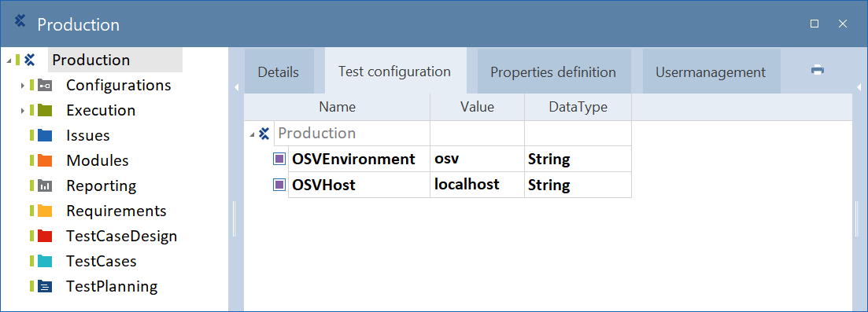The width and height of the screenshot is (868, 312).
Task: Select the Requirements tree item
Action: point(116,211)
